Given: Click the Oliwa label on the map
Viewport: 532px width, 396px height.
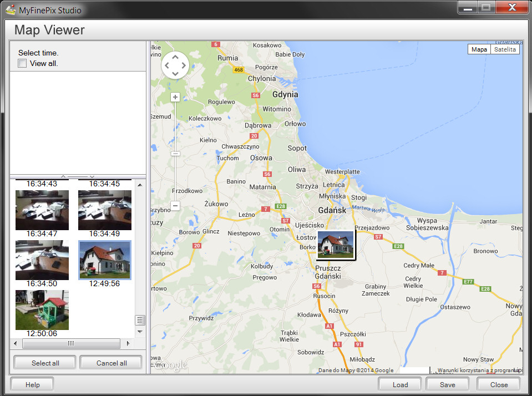Looking at the screenshot, I should coord(297,169).
